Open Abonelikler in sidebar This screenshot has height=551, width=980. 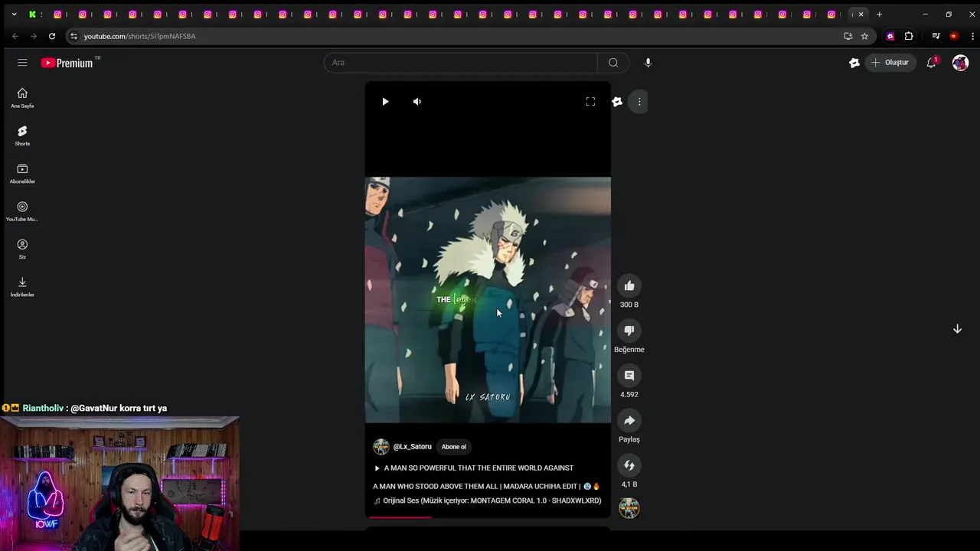[22, 174]
